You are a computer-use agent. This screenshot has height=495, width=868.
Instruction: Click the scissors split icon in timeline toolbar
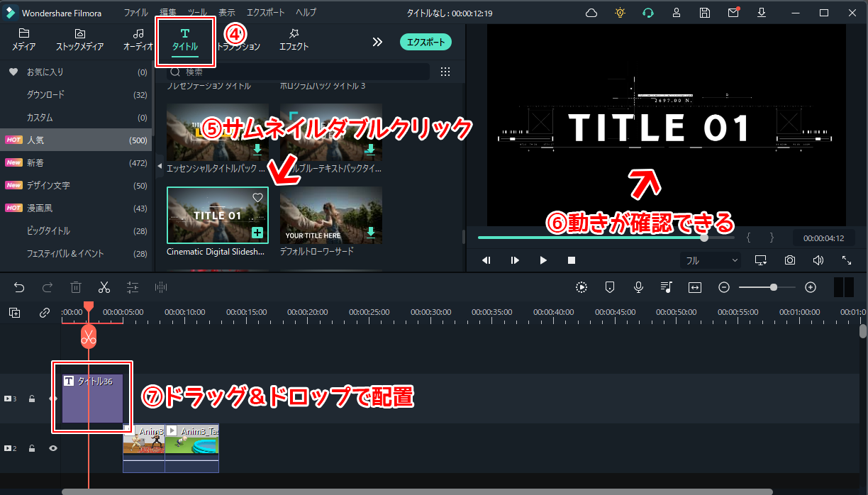104,287
